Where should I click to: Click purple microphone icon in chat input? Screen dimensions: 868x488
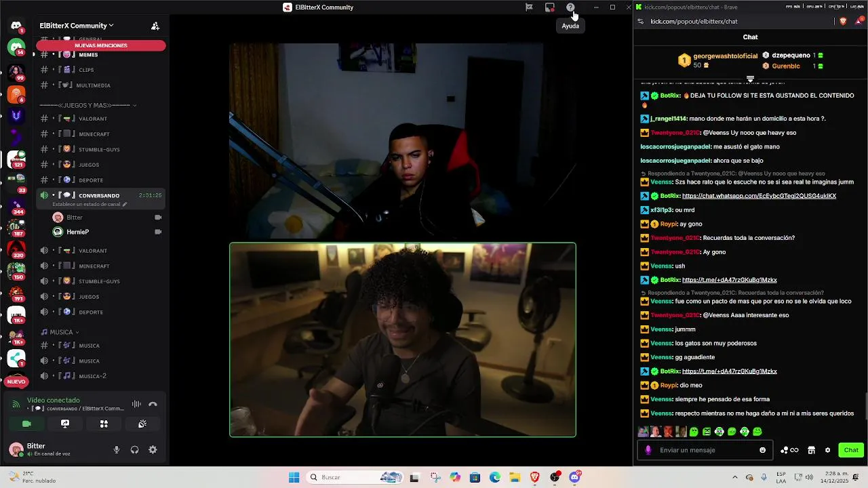[648, 450]
